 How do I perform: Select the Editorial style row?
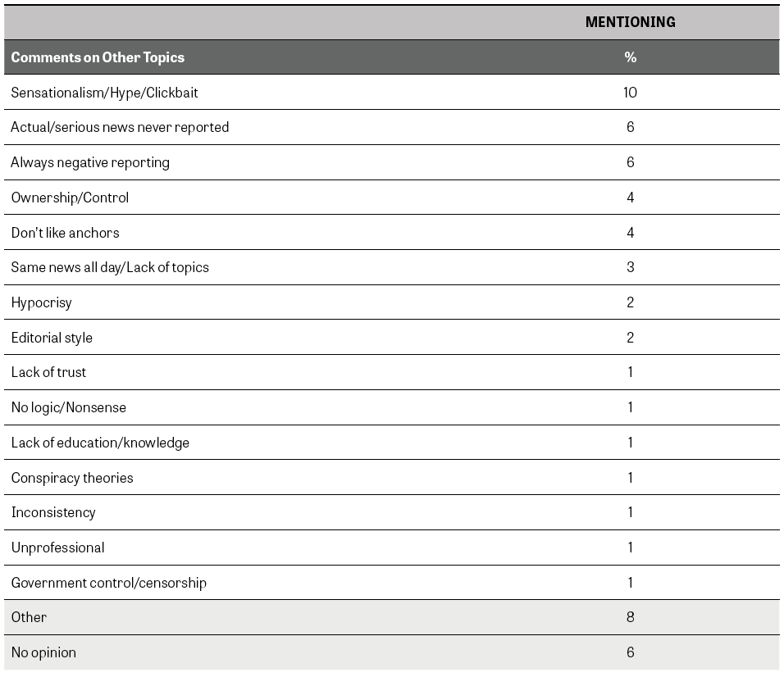tap(52, 338)
